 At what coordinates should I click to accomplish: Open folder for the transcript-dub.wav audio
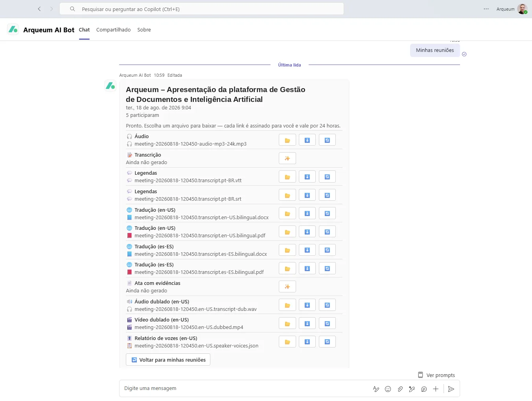[287, 305]
